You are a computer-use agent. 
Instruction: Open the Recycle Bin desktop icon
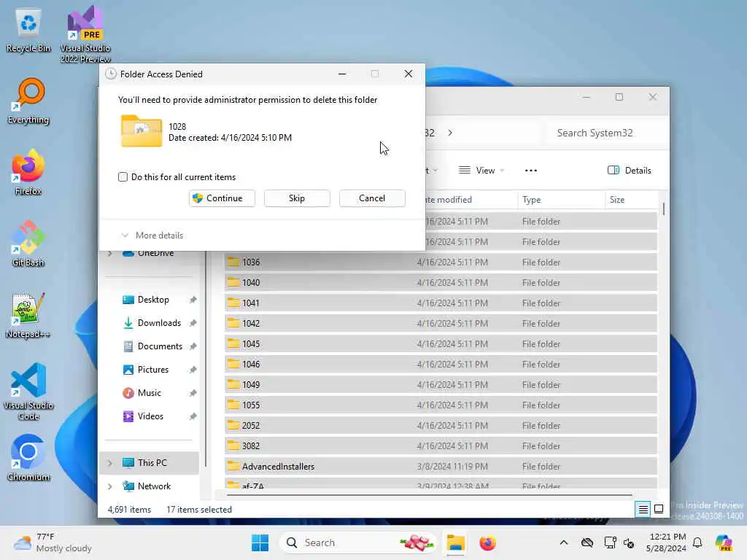click(28, 31)
